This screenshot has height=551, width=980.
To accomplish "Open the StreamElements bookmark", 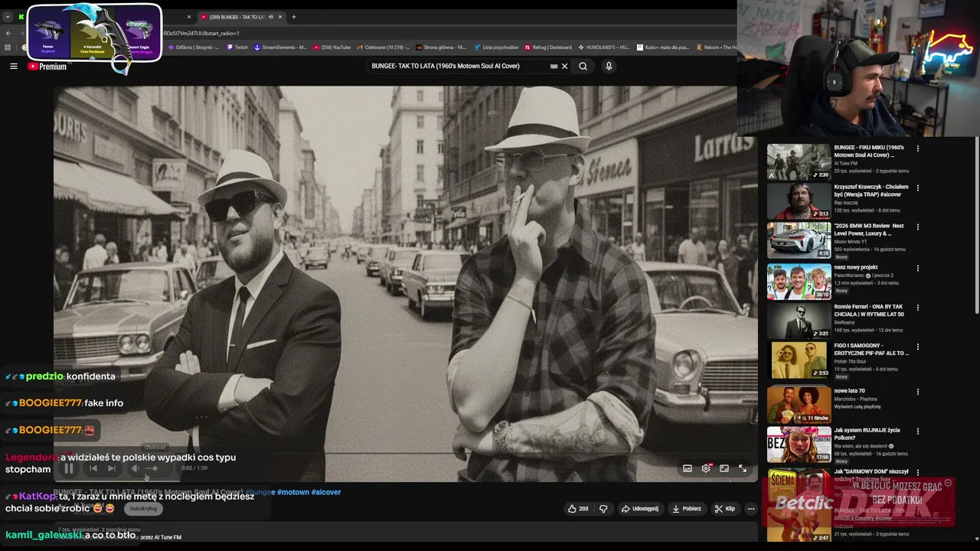I will 280,47.
